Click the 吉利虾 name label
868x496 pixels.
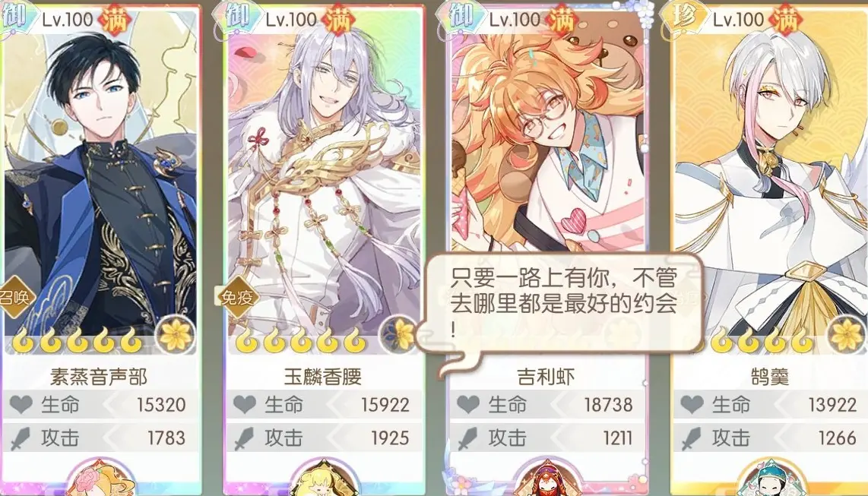(x=546, y=377)
